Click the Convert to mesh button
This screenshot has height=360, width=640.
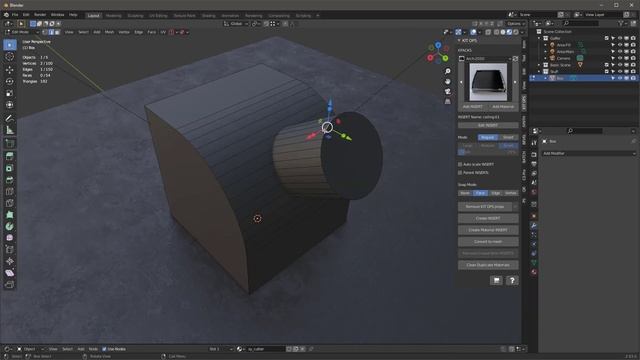pos(488,242)
